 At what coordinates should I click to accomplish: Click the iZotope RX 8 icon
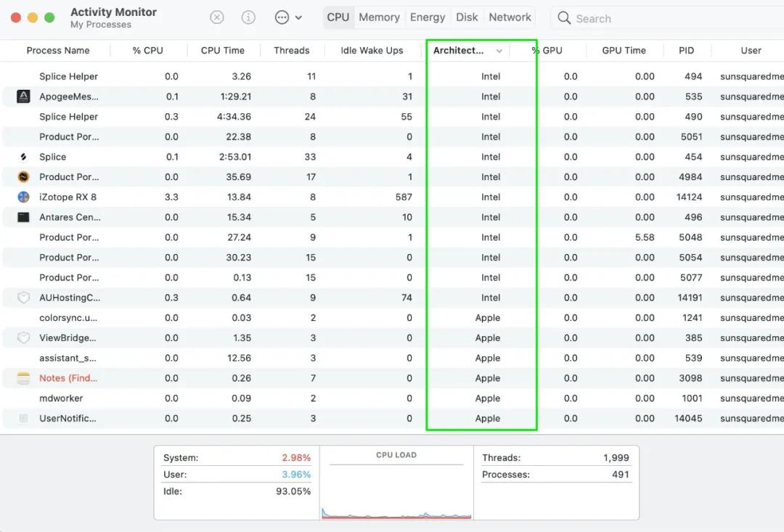click(23, 197)
